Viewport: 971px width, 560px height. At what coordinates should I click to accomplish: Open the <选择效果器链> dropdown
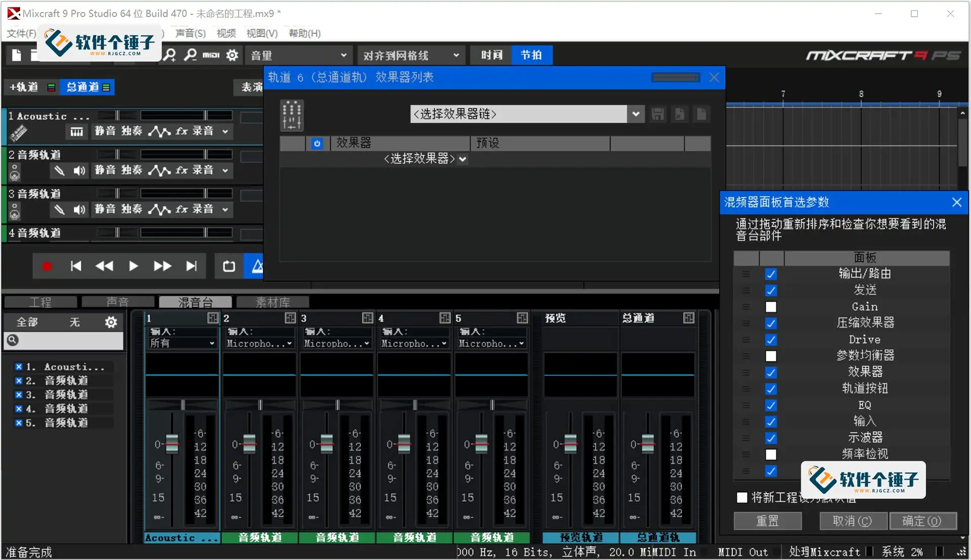[635, 114]
